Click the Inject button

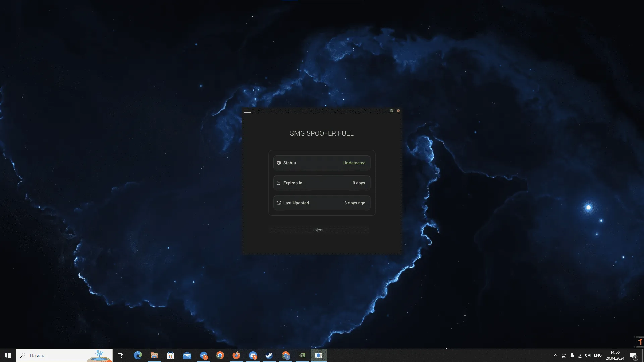(318, 230)
